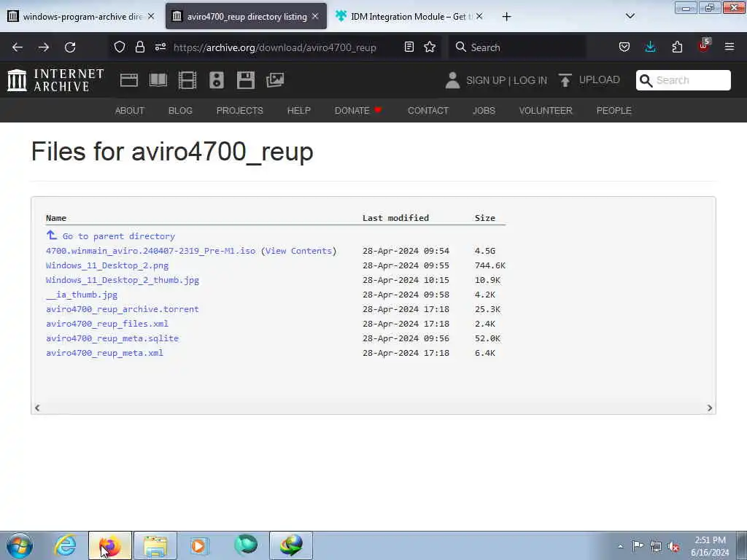Open the tracking protection shield icon
The width and height of the screenshot is (747, 560).
pos(120,47)
